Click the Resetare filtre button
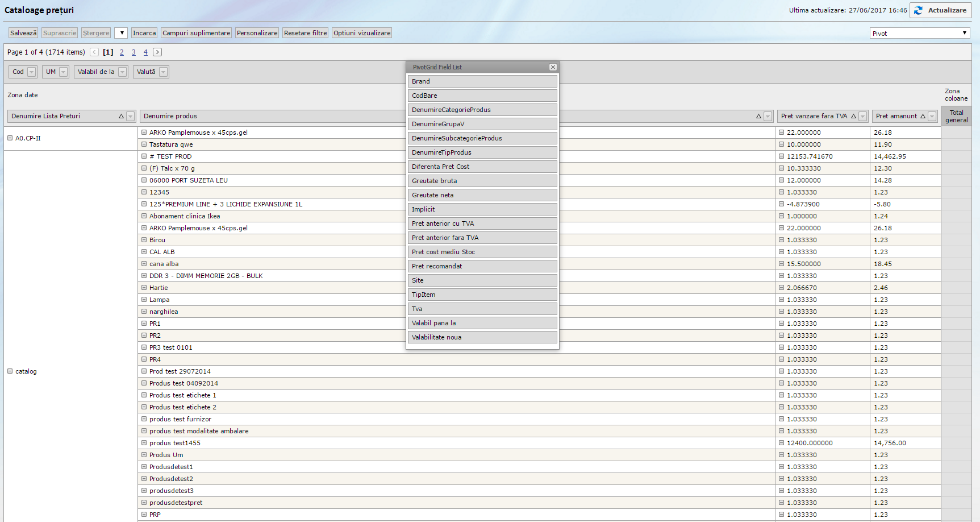 [x=305, y=33]
